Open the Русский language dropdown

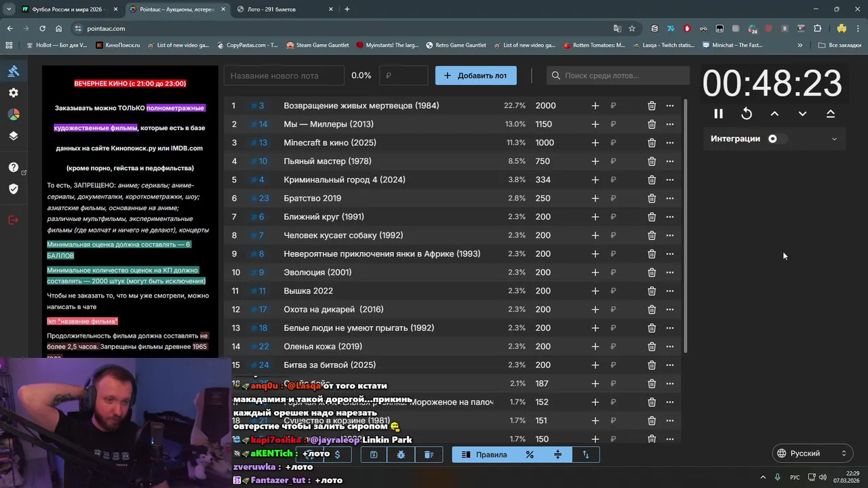[813, 453]
